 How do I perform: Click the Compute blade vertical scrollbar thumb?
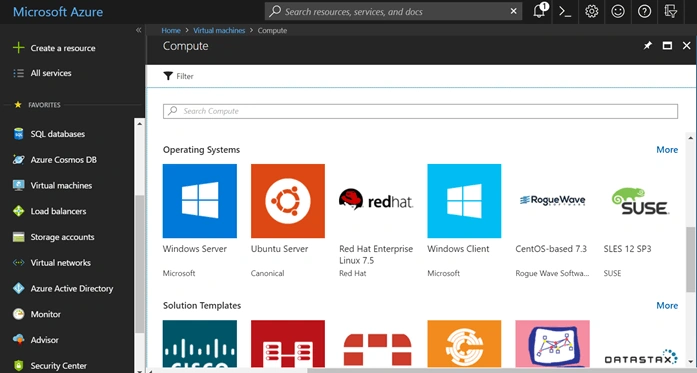(690, 260)
